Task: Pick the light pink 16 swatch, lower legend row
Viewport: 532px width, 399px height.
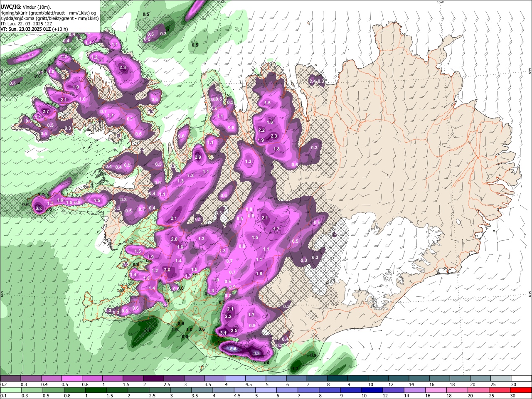Action: point(436,390)
